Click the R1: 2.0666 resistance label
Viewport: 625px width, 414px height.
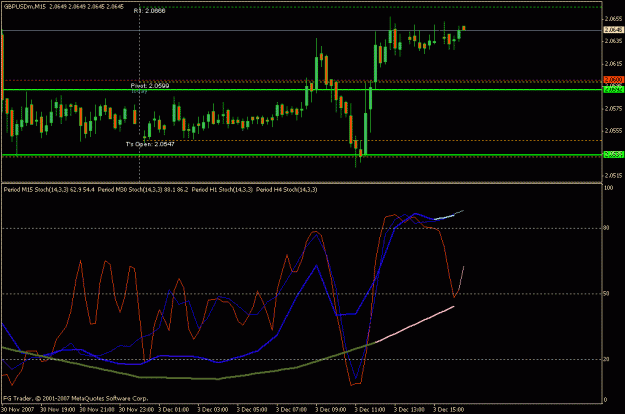[x=149, y=11]
